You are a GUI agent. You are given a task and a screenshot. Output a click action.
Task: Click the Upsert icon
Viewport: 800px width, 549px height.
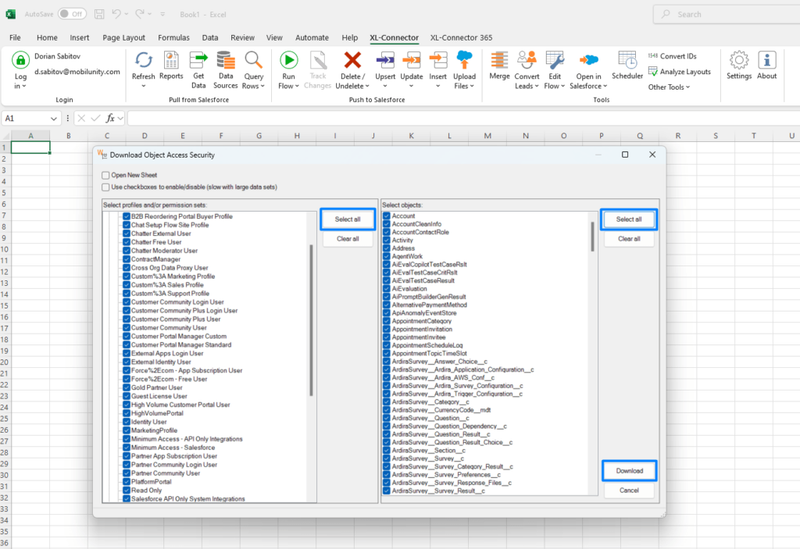pyautogui.click(x=385, y=60)
